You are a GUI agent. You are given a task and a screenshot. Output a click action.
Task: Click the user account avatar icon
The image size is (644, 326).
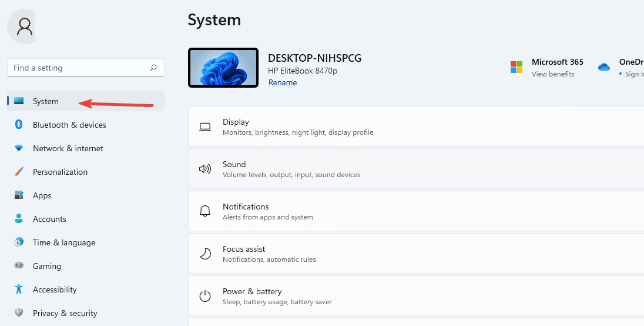pos(25,26)
